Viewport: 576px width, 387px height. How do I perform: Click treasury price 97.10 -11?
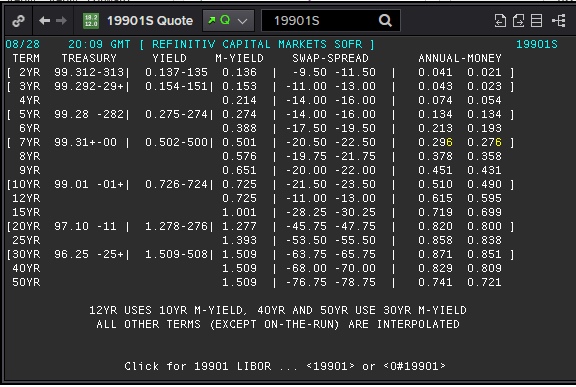tap(85, 226)
